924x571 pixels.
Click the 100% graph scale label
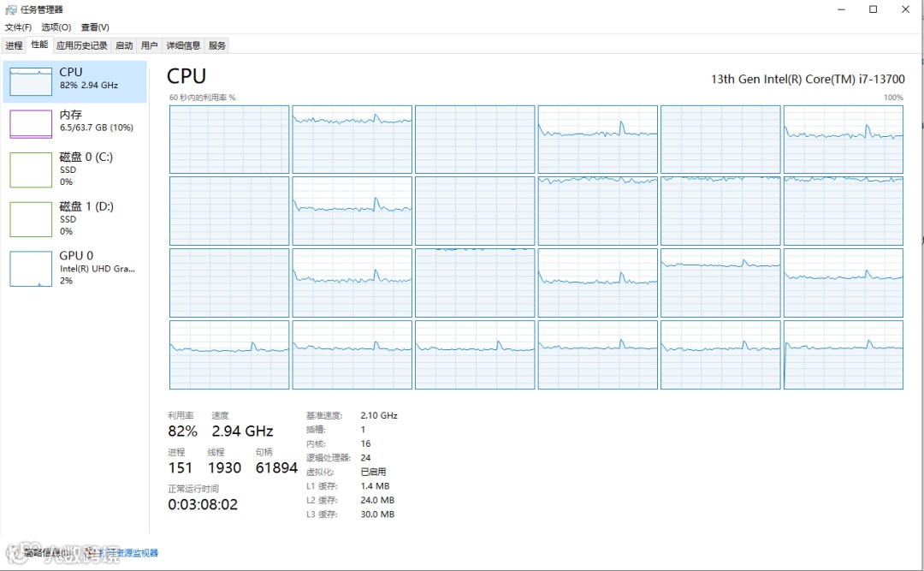tap(893, 98)
